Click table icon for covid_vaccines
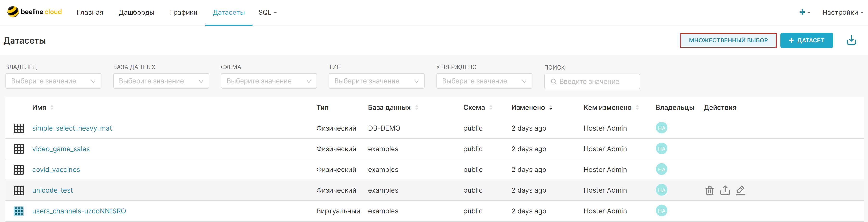Viewport: 868px width, 222px height. (19, 170)
